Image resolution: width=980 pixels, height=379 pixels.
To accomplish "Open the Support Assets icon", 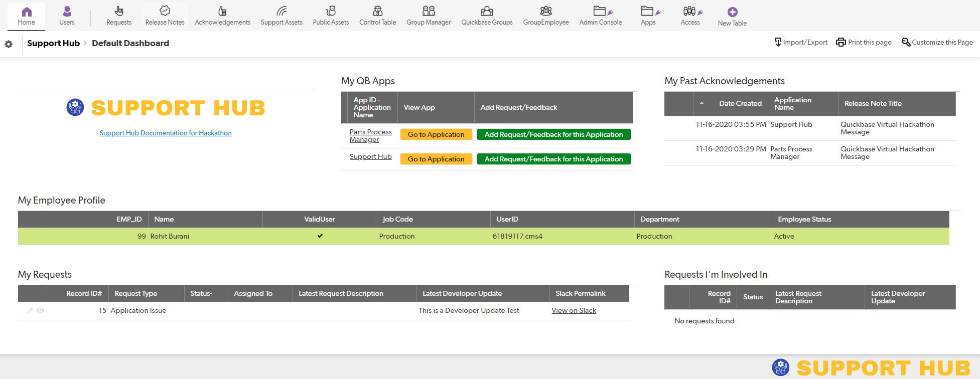I will click(x=282, y=11).
